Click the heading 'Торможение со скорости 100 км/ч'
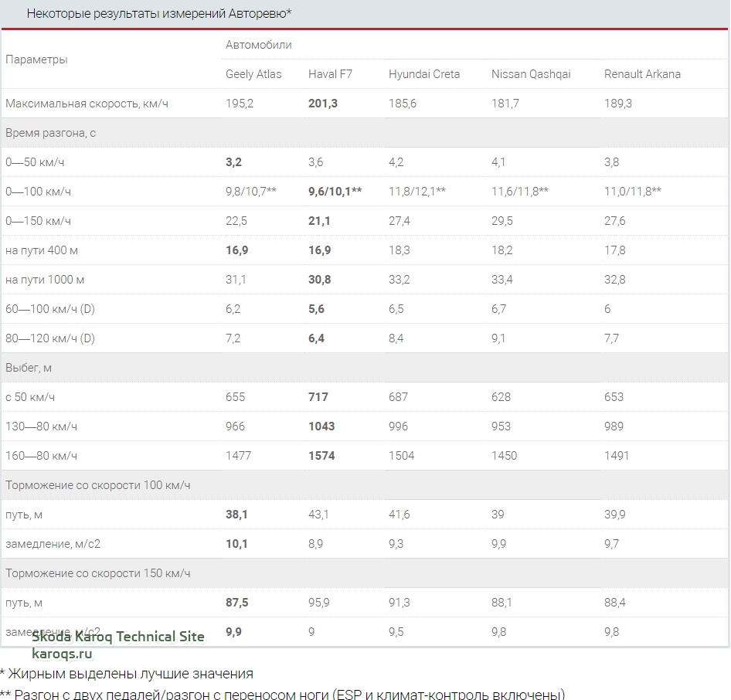The width and height of the screenshot is (731, 700). [98, 485]
